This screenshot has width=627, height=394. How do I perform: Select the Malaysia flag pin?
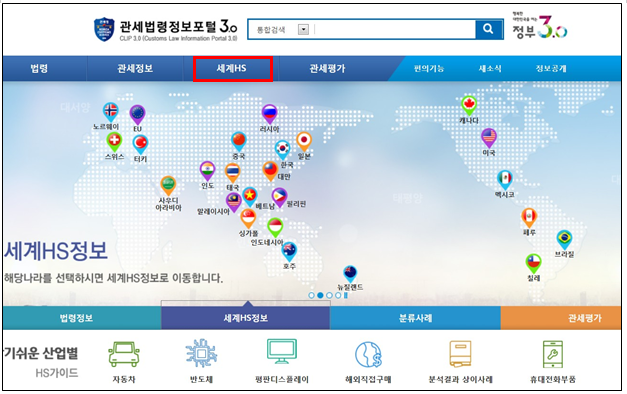[x=234, y=202]
